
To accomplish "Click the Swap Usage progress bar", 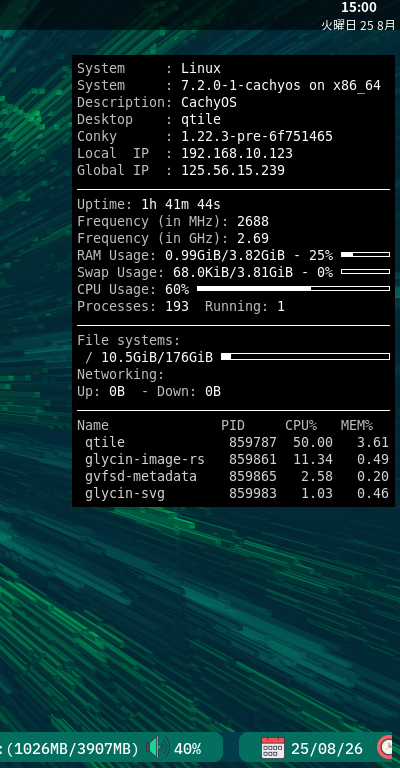I will tap(365, 272).
